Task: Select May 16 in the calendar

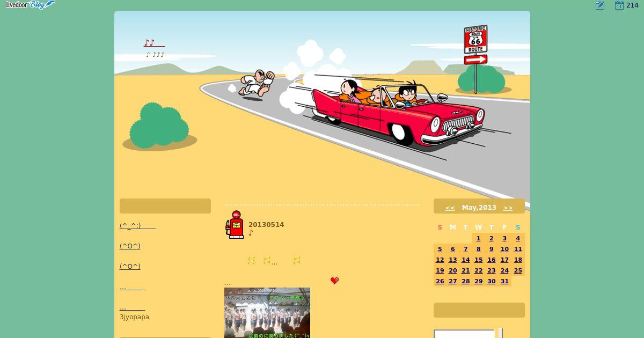Action: pyautogui.click(x=492, y=260)
